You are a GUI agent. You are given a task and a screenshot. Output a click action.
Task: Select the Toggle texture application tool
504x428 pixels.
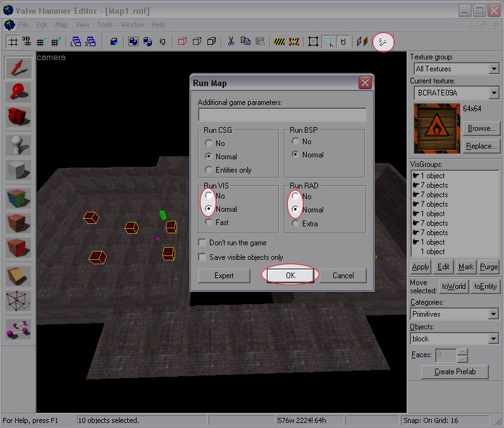pos(18,199)
